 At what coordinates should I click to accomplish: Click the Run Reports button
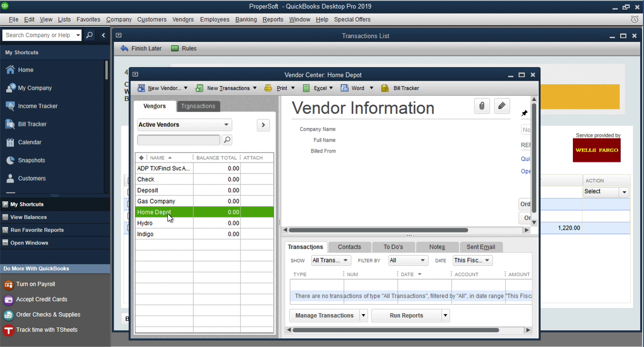406,316
